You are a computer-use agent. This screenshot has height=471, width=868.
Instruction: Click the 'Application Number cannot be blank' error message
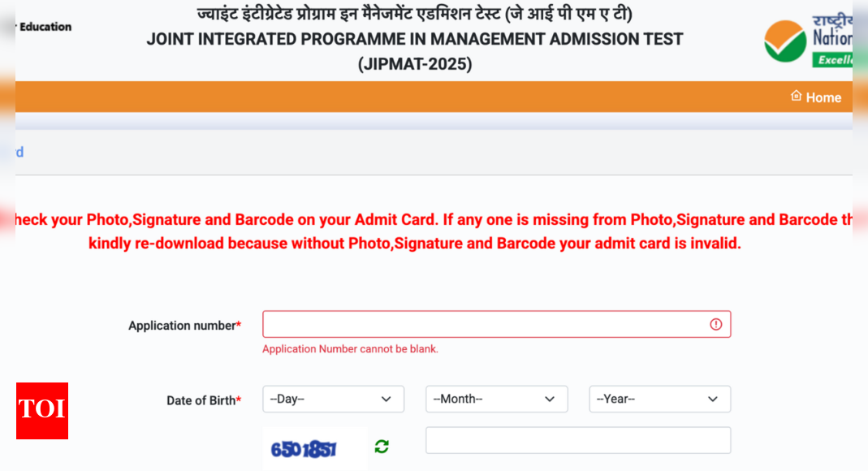coord(350,349)
